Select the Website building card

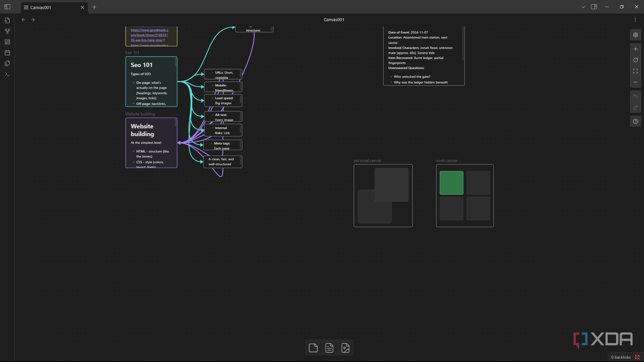(x=151, y=143)
